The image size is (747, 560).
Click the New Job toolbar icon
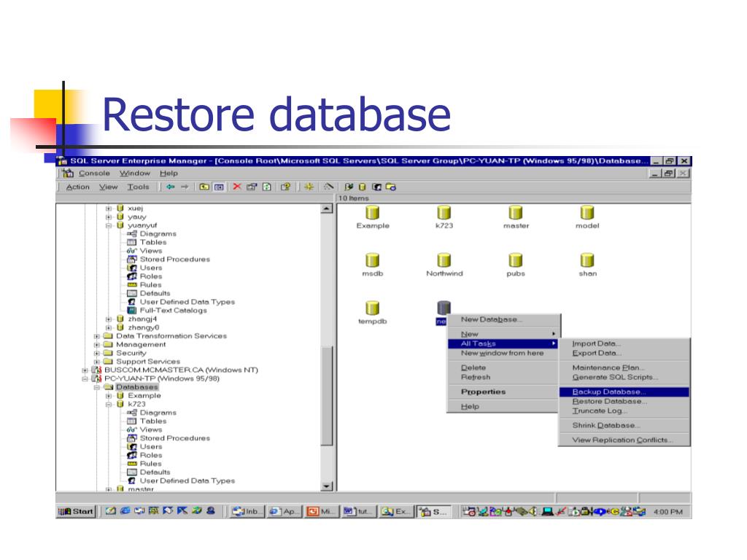pyautogui.click(x=391, y=187)
